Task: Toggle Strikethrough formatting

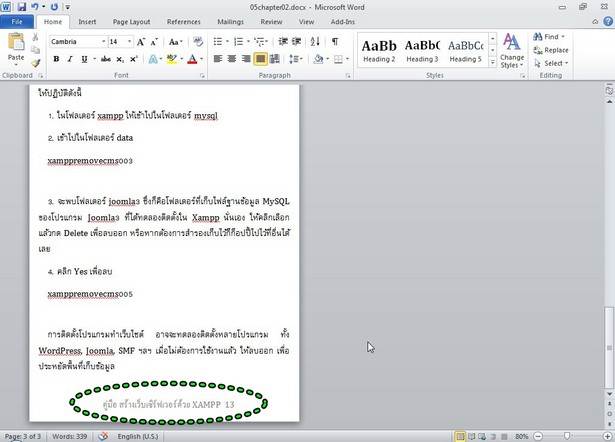Action: click(106, 59)
